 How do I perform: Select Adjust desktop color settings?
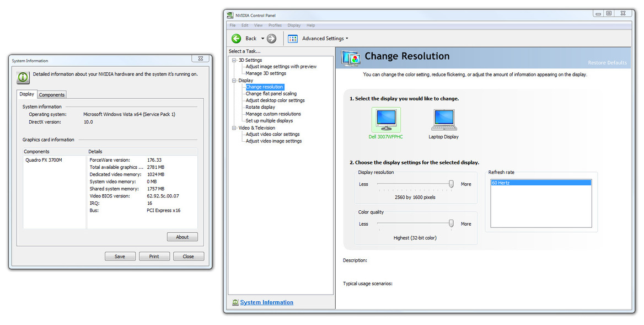pos(275,100)
